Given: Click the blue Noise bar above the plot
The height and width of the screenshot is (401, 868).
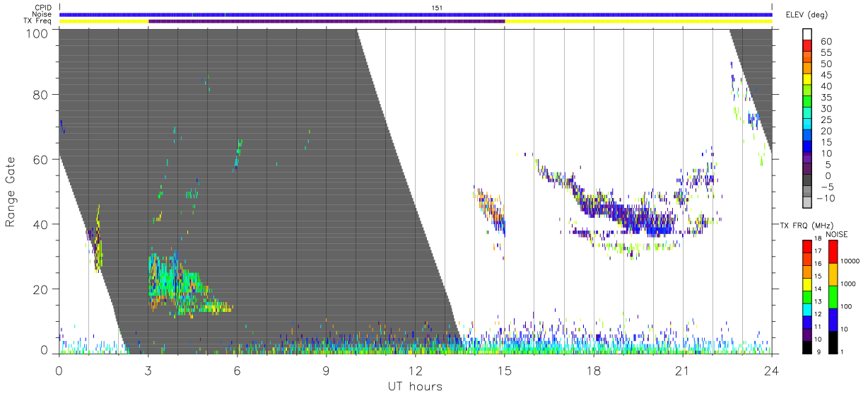Looking at the screenshot, I should 416,14.
